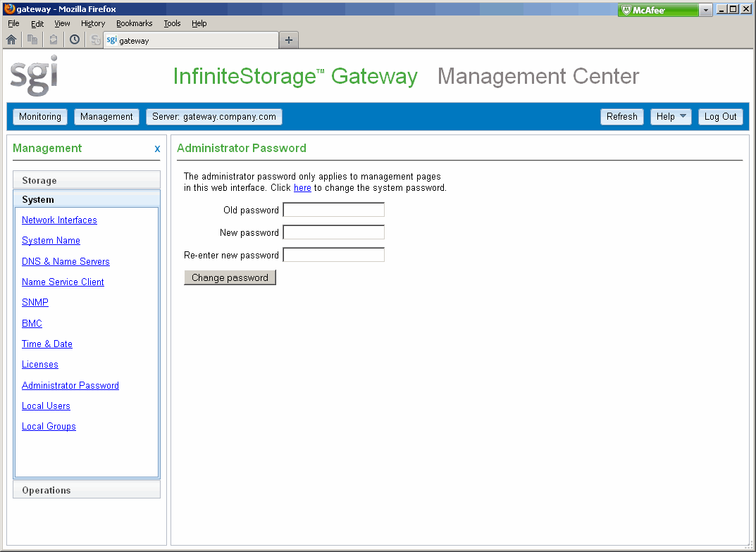Close the Management panel with x
The height and width of the screenshot is (552, 756).
click(x=157, y=149)
